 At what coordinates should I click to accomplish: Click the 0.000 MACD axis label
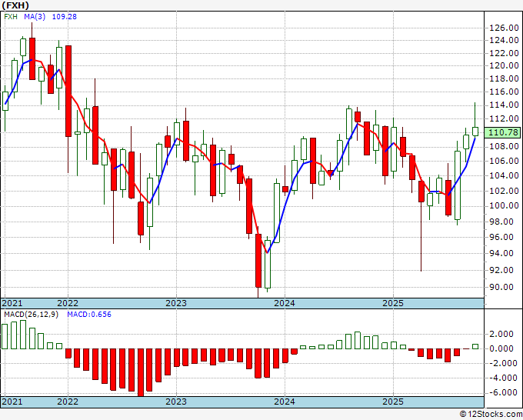point(501,348)
